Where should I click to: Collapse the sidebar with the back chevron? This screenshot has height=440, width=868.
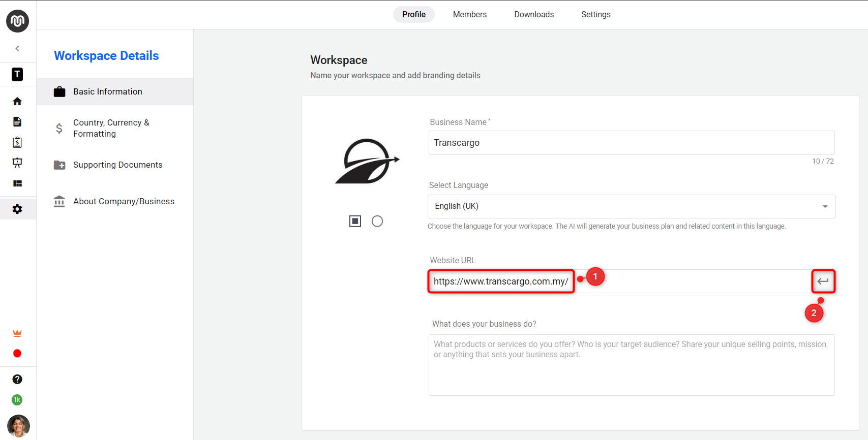(x=17, y=48)
